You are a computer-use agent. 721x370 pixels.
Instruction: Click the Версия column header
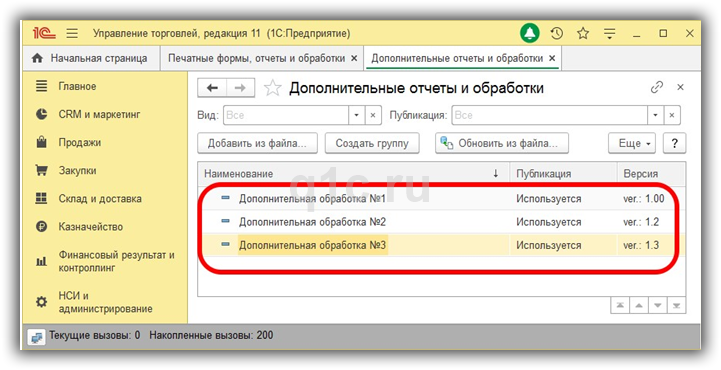651,174
